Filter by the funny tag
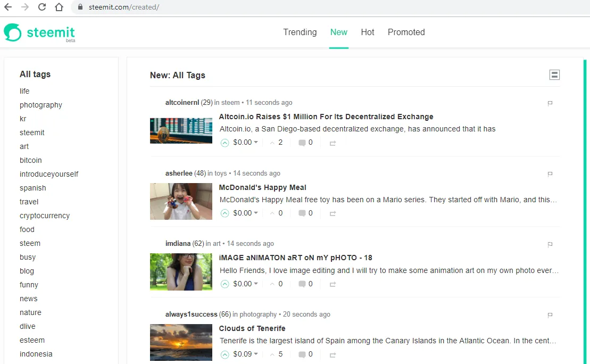The width and height of the screenshot is (590, 364). (x=29, y=285)
